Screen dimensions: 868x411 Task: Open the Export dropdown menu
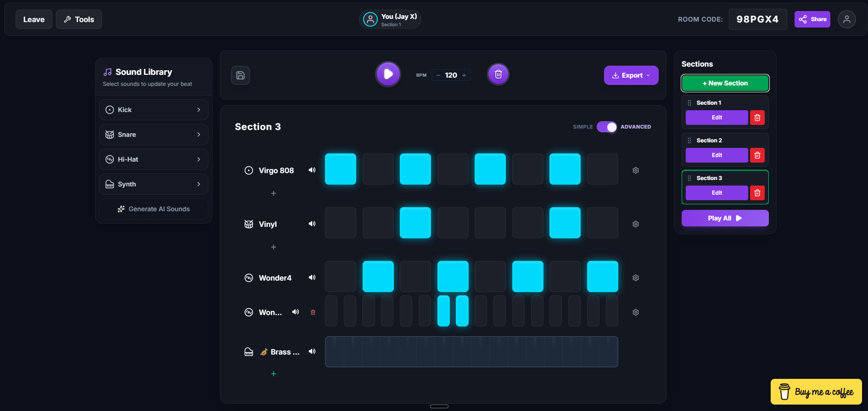631,75
